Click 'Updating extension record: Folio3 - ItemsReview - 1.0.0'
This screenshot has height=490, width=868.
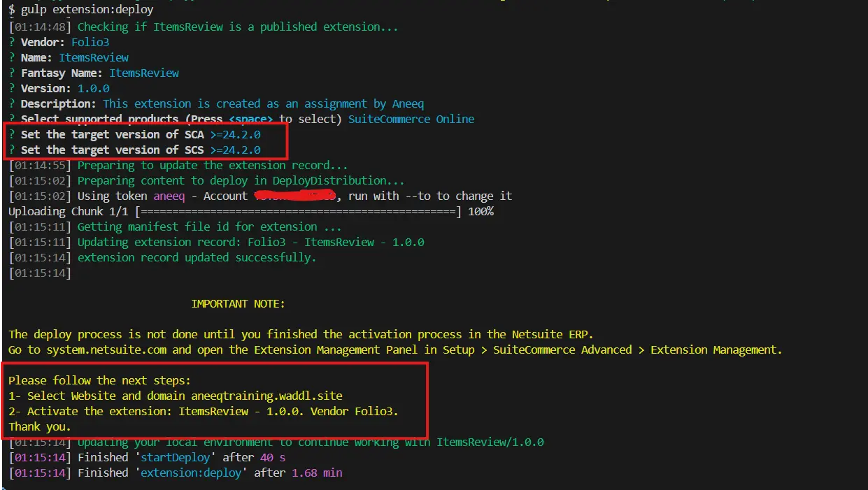(x=250, y=243)
